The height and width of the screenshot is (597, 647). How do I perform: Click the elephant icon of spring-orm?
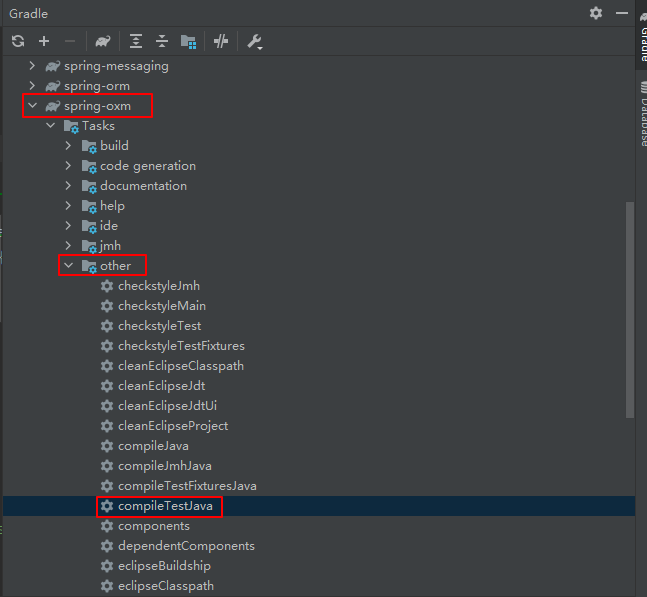(53, 86)
